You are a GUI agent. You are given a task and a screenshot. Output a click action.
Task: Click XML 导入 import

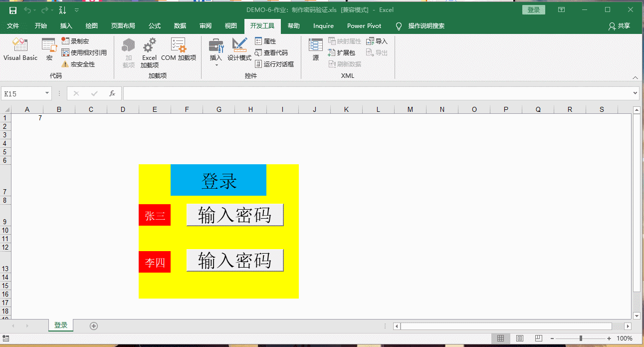[377, 41]
